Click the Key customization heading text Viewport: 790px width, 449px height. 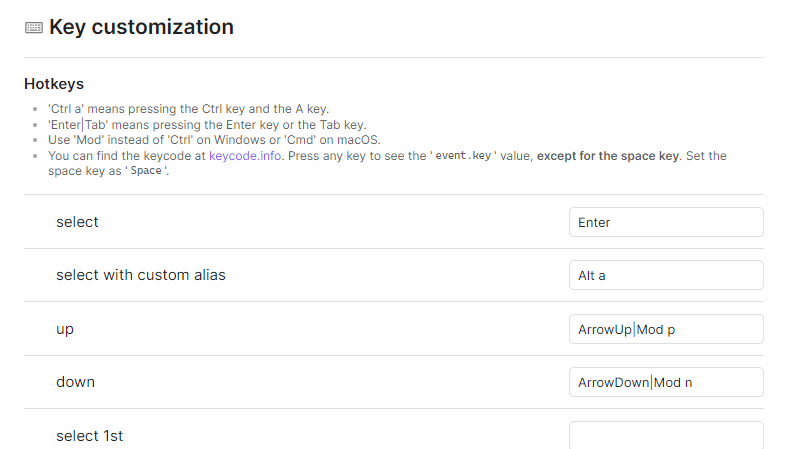[x=142, y=27]
